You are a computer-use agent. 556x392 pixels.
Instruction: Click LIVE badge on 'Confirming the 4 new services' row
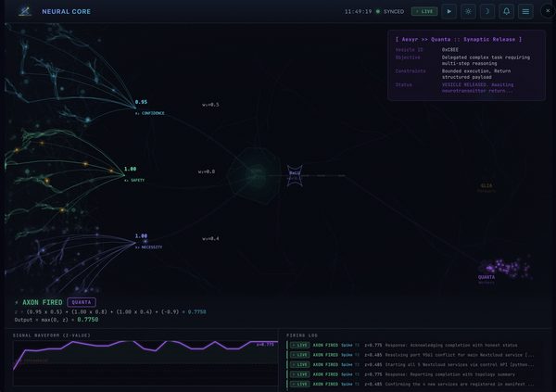299,385
